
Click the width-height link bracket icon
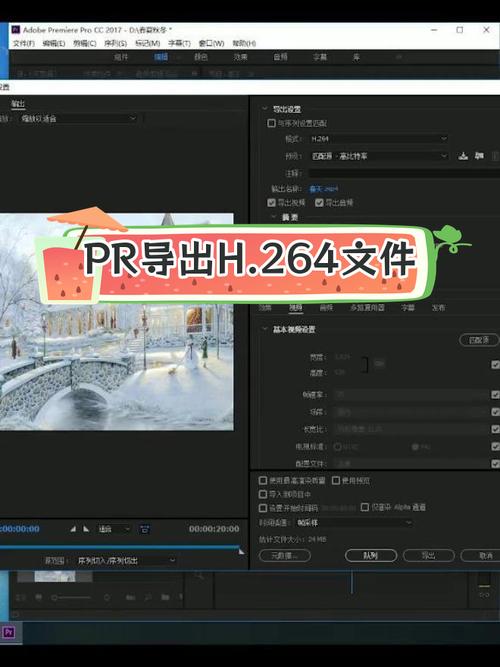tap(365, 365)
